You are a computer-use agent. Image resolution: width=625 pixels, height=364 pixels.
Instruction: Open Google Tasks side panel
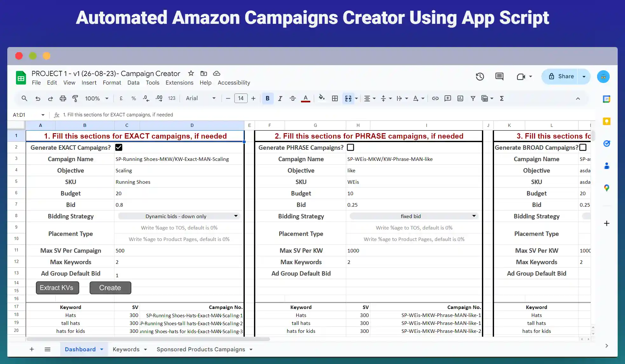point(607,143)
